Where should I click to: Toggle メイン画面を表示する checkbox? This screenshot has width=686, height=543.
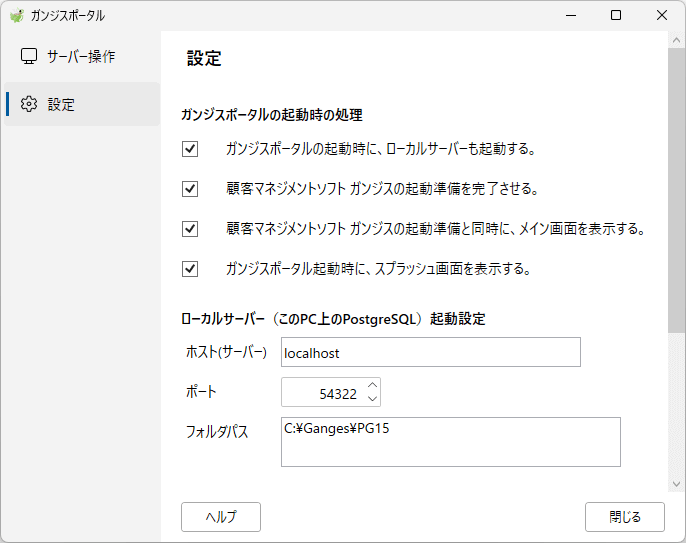pos(190,229)
